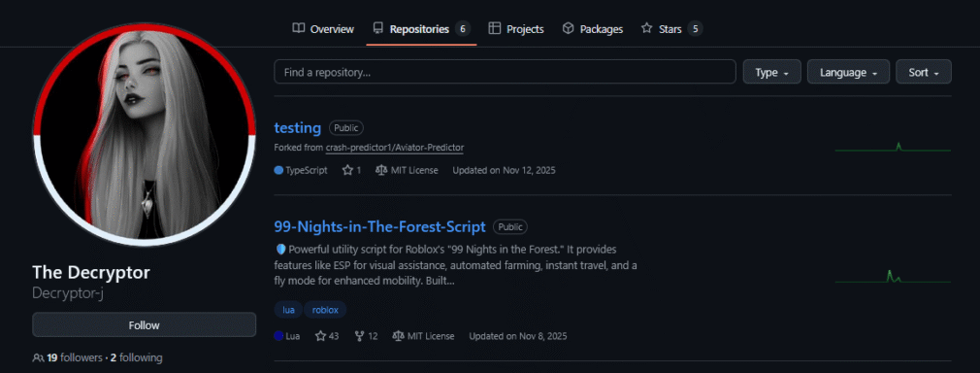Viewport: 980px width, 373px height.
Task: Click the Stars count badge 5
Action: (695, 29)
